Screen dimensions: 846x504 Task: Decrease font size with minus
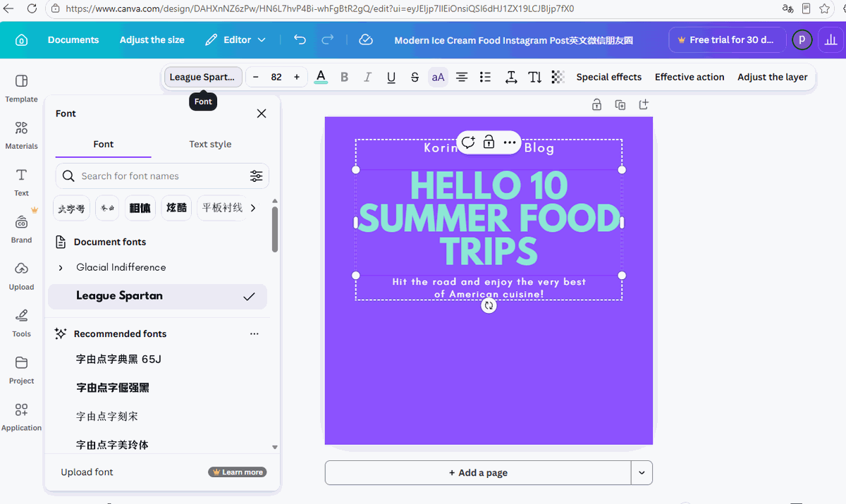(256, 77)
